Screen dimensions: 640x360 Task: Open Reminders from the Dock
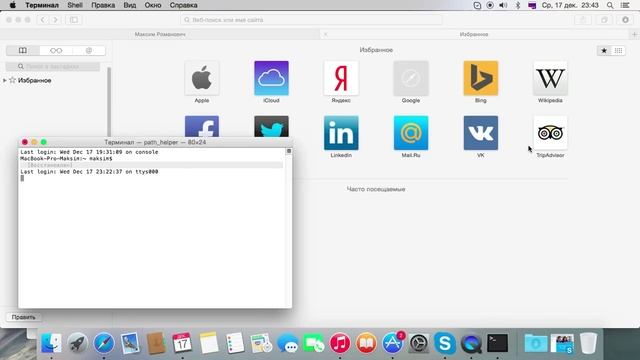pos(235,343)
